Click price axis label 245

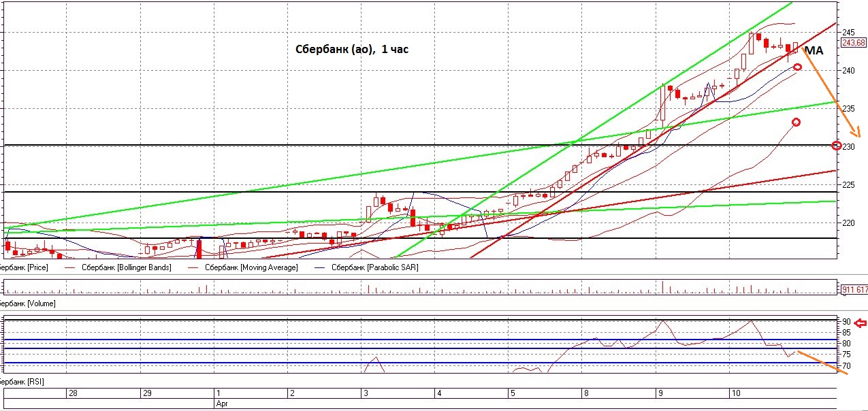point(848,32)
